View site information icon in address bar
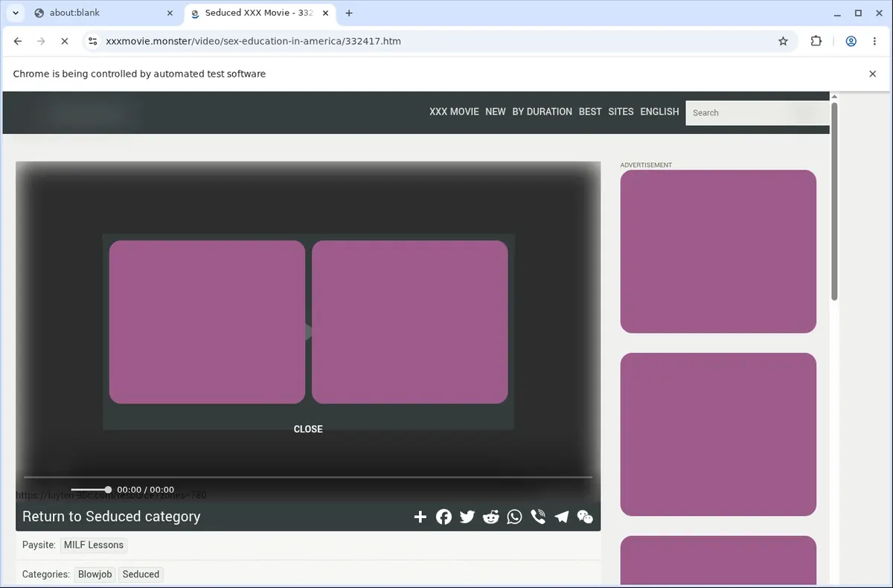 point(92,41)
